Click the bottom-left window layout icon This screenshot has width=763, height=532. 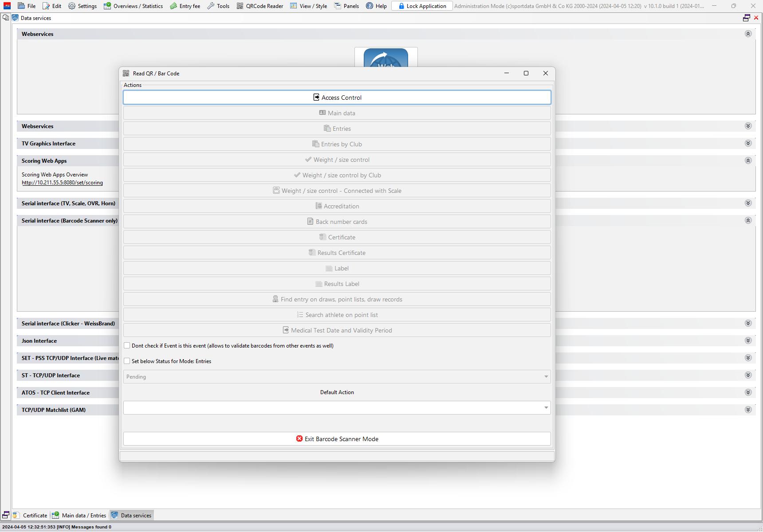(x=6, y=515)
